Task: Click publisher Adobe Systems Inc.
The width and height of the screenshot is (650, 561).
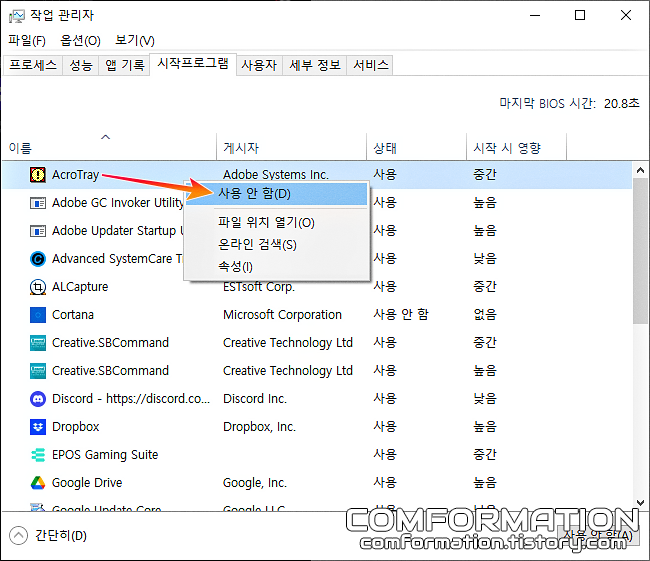Action: pyautogui.click(x=276, y=175)
